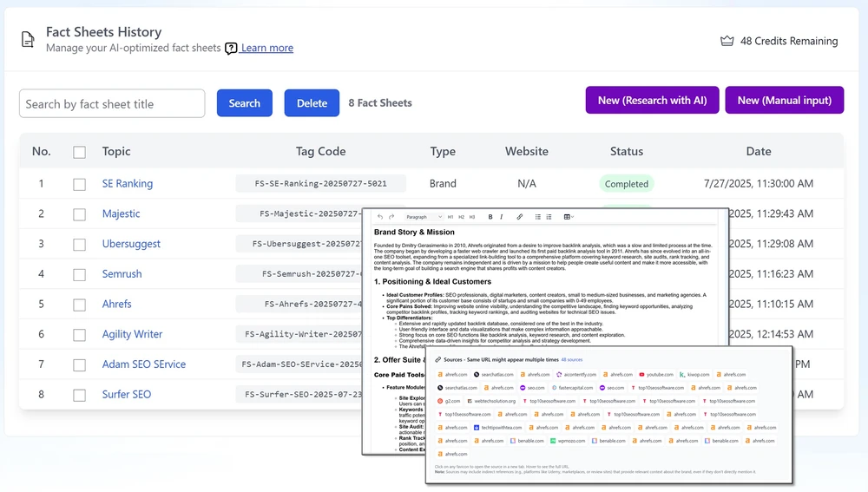Open the Ubersuggest fact sheet

pos(131,244)
